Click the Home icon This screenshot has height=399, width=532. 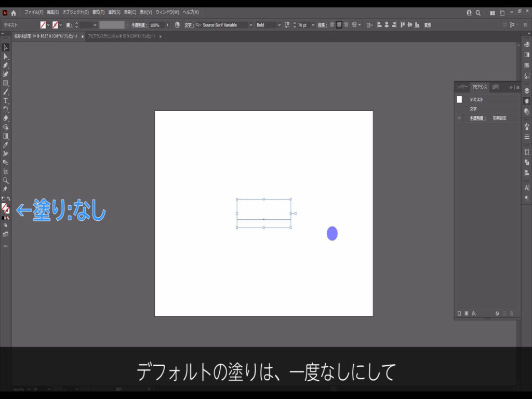pyautogui.click(x=14, y=12)
